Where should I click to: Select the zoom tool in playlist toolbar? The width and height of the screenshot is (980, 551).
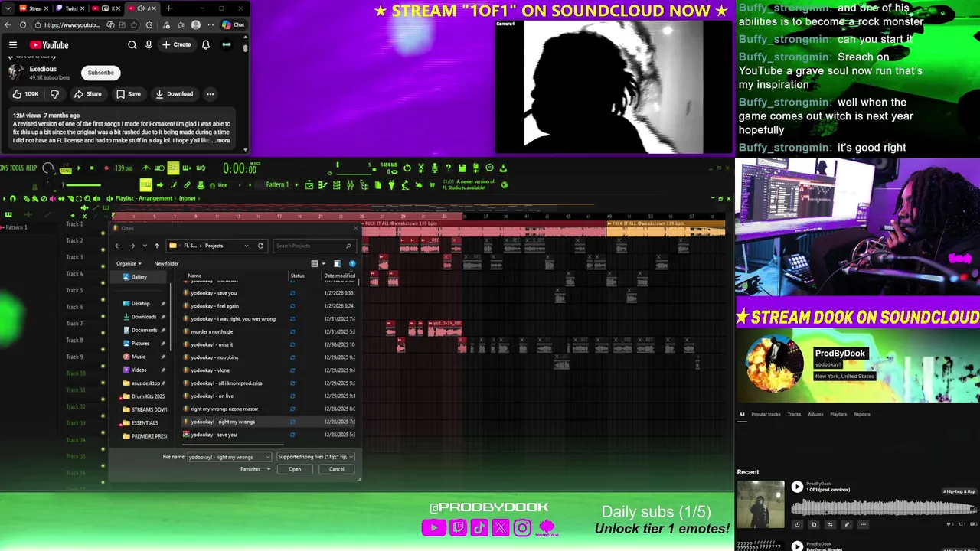(87, 198)
